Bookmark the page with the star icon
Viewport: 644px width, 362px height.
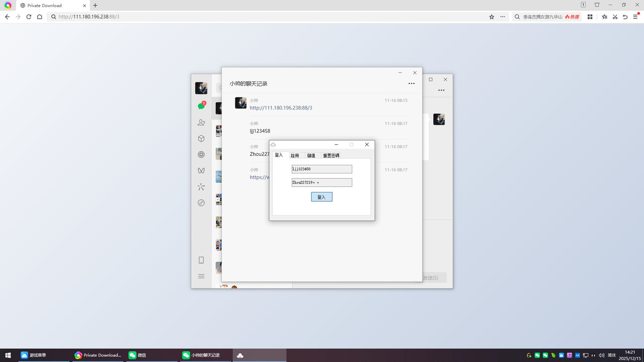point(492,17)
